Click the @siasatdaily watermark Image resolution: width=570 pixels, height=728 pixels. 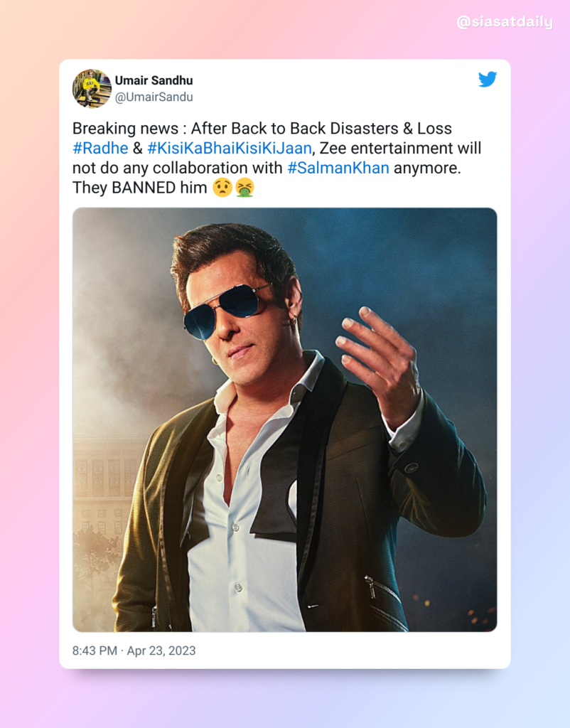point(505,22)
